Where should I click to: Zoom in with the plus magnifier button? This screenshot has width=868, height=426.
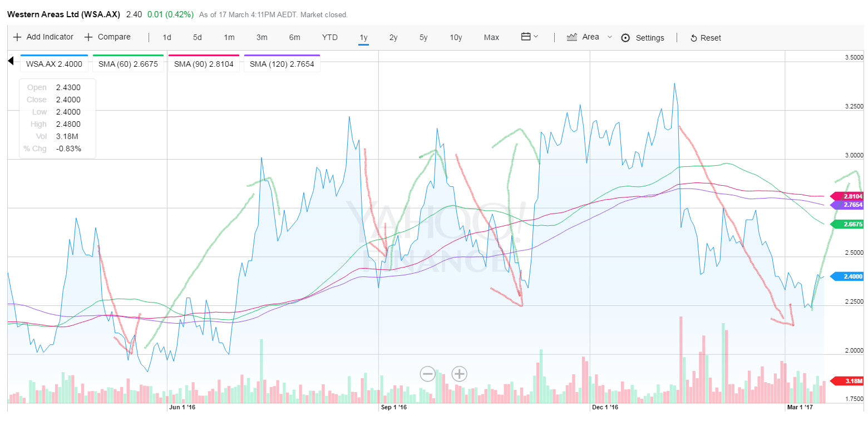(x=458, y=374)
